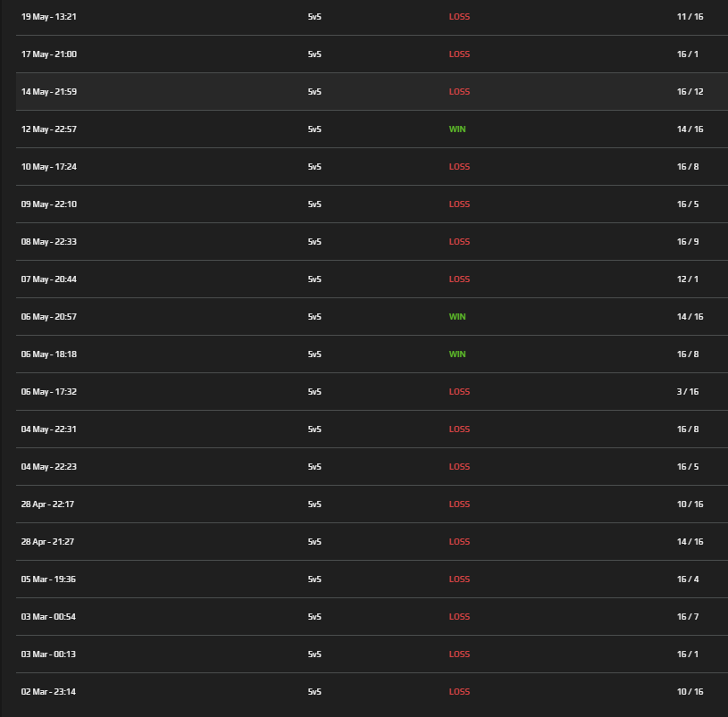The height and width of the screenshot is (717, 728).
Task: Click the 05 Mar 19:36 date
Action: click(x=48, y=579)
